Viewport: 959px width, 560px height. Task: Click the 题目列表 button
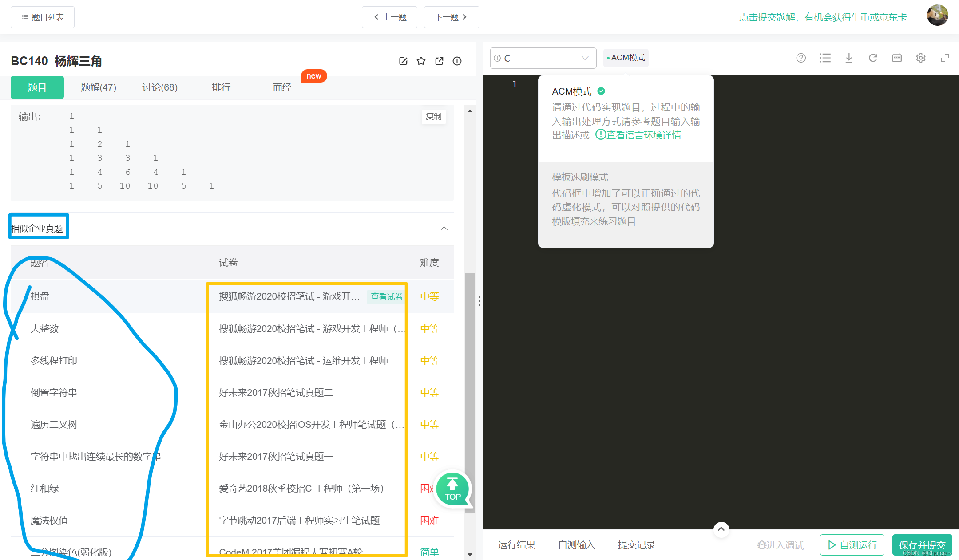click(x=43, y=17)
